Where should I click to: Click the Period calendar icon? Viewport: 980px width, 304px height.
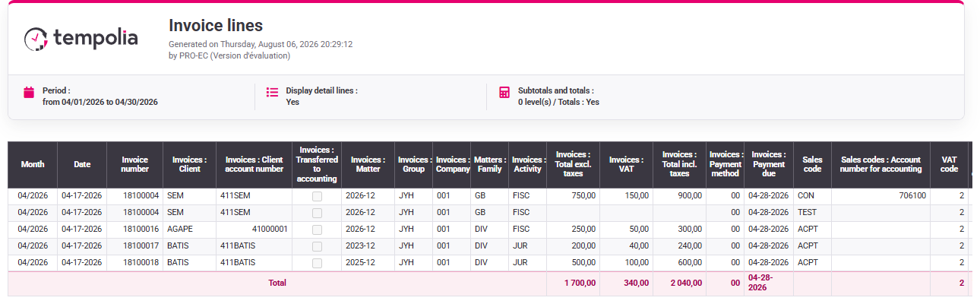pos(29,93)
